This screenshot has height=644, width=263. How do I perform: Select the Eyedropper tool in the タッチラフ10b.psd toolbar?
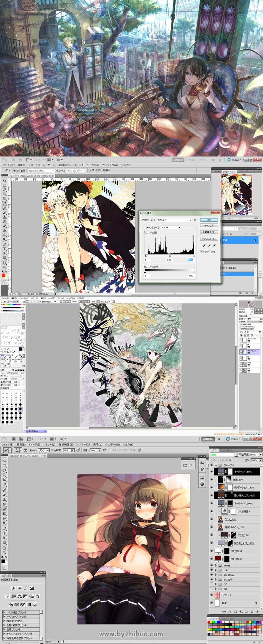point(4,203)
